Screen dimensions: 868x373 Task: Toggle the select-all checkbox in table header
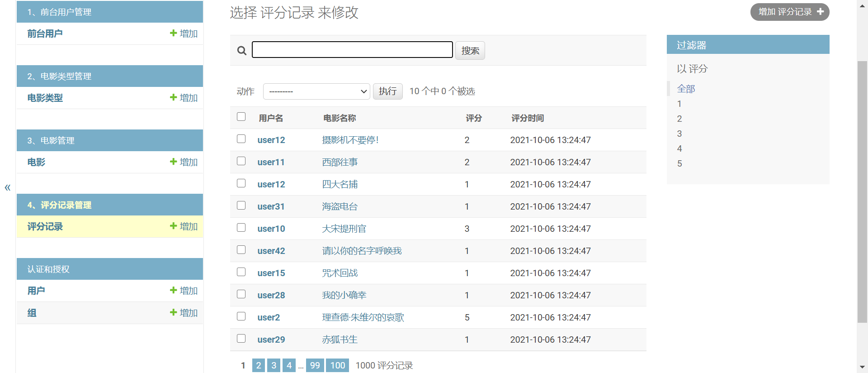(241, 117)
